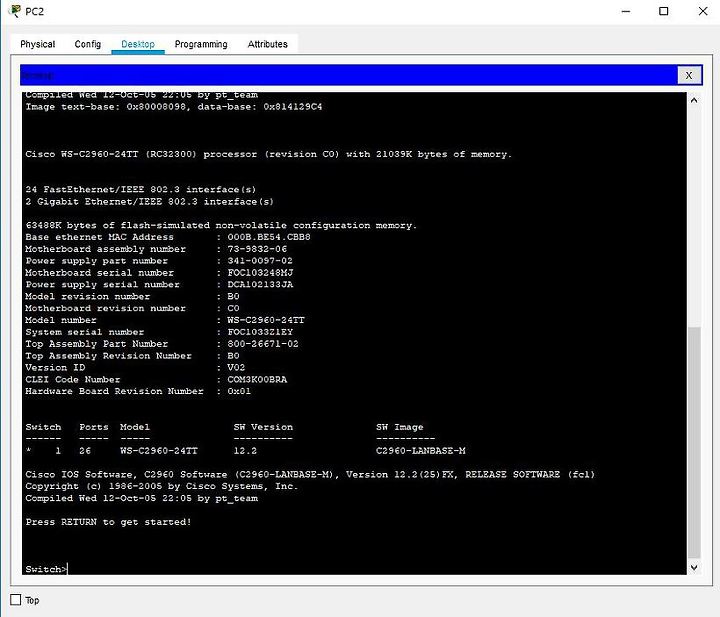
Task: Select the Desktop tab
Action: click(x=138, y=44)
